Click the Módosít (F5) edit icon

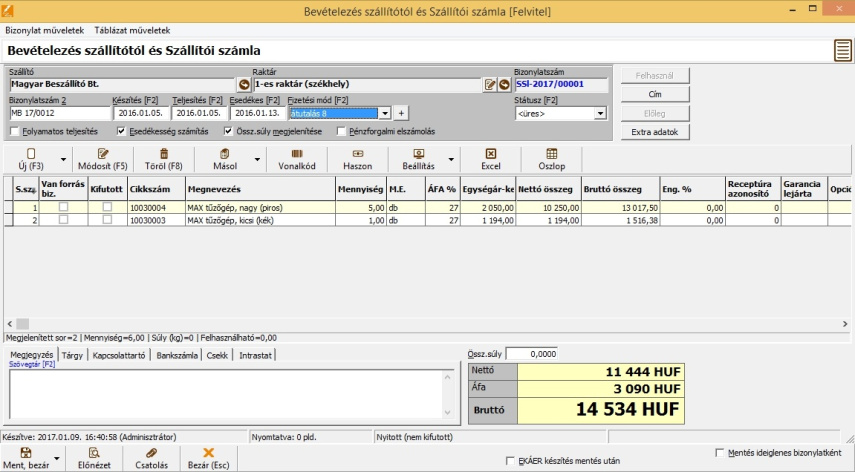click(x=103, y=153)
